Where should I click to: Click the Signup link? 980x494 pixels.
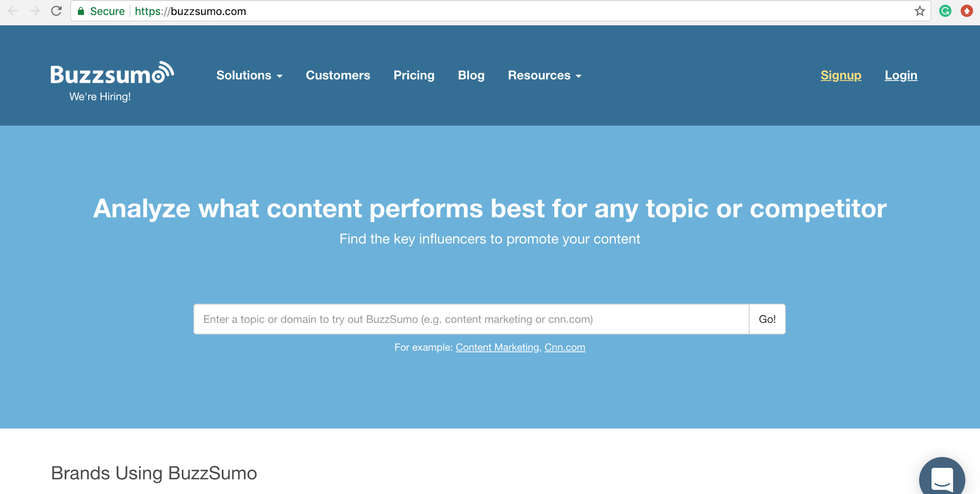841,75
